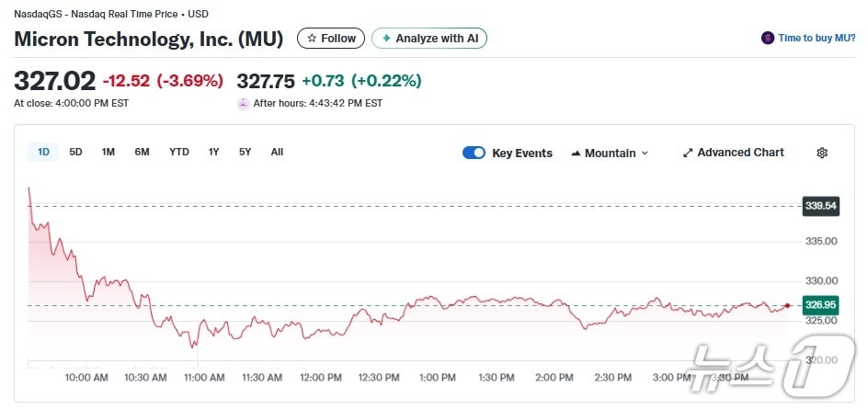Switch chart to 5Y range
Viewport: 868px width, 410px height.
click(245, 152)
